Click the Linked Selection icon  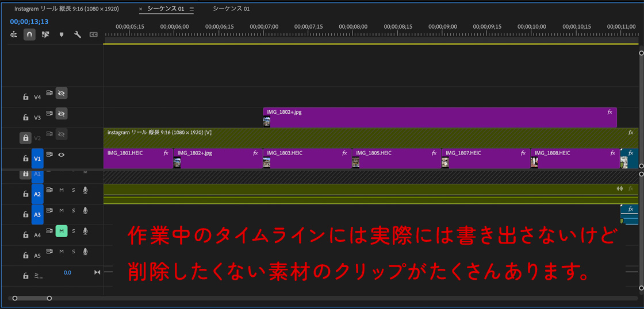coord(45,34)
